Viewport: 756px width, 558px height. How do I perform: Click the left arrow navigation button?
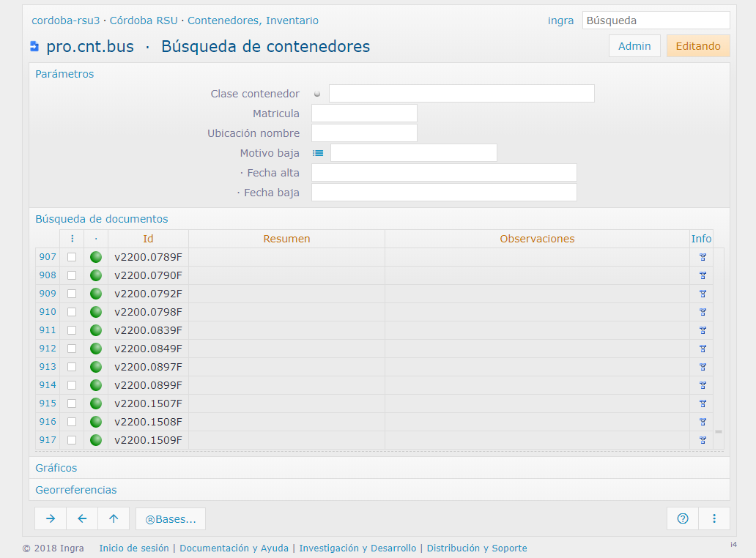[82, 518]
